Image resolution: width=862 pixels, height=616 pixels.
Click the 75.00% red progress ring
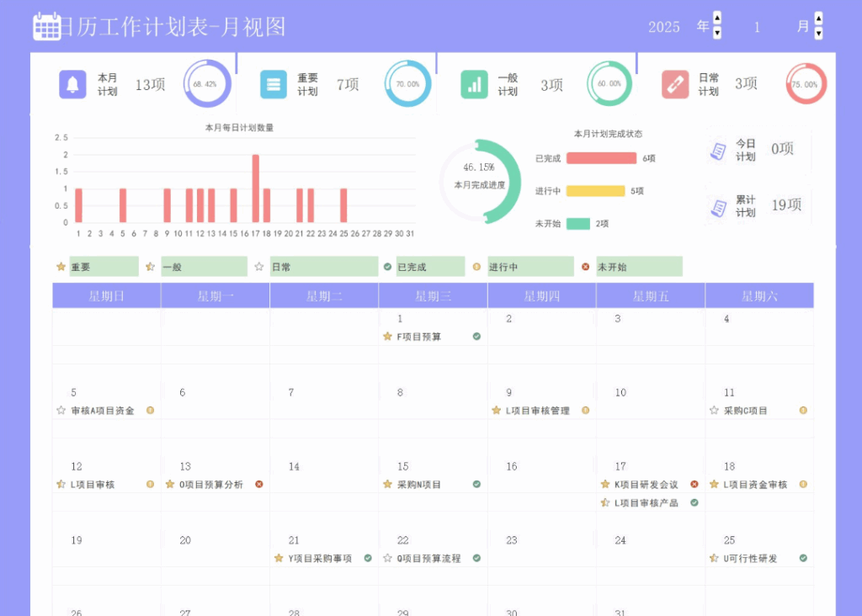[x=806, y=84]
